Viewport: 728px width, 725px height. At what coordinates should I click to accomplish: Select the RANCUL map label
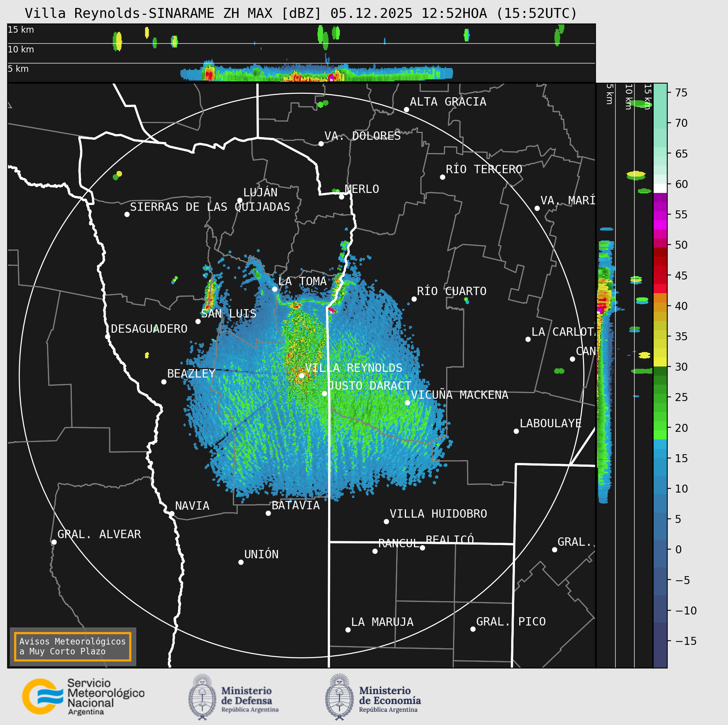399,543
